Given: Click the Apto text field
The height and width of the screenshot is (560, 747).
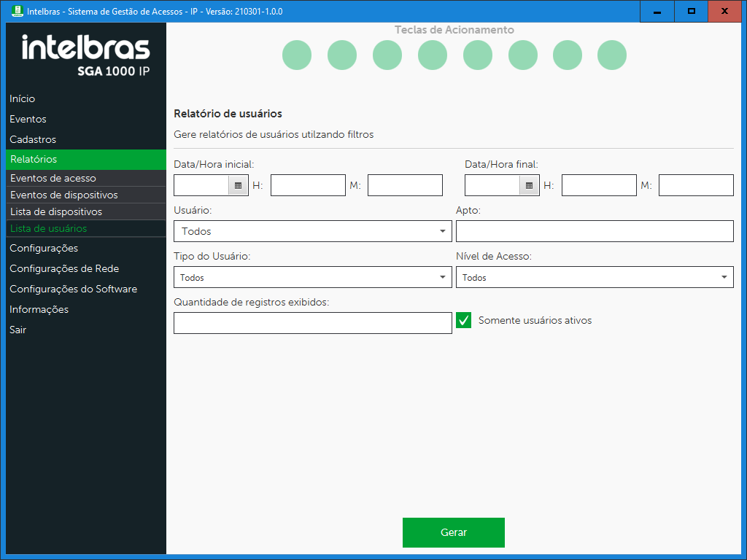Looking at the screenshot, I should (x=594, y=231).
